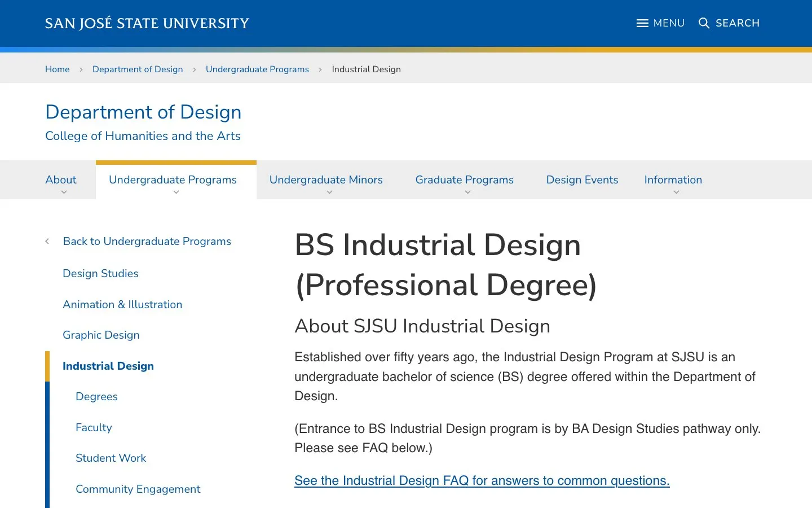
Task: Click the BS Industrial Design page heading
Action: [445, 265]
